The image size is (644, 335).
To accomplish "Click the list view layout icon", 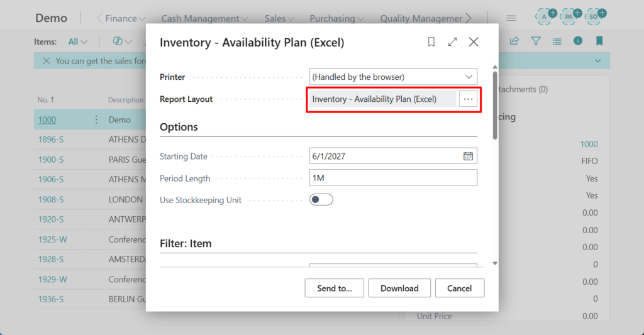I will (x=557, y=41).
